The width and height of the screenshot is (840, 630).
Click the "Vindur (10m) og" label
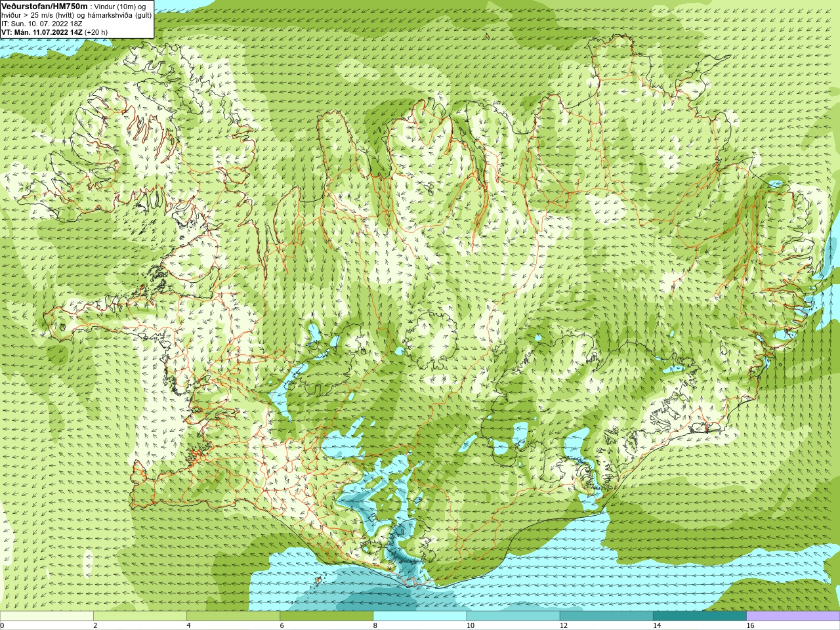click(120, 7)
